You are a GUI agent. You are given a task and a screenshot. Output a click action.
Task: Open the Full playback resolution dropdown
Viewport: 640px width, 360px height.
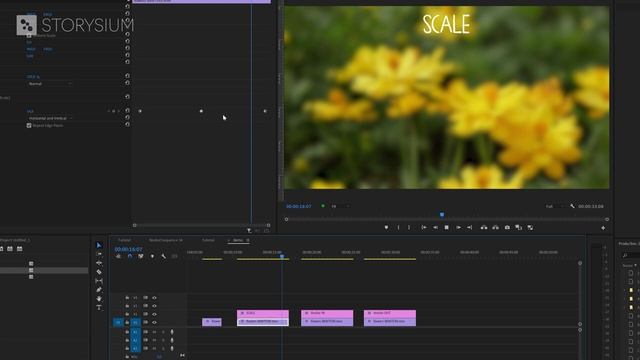(x=554, y=206)
